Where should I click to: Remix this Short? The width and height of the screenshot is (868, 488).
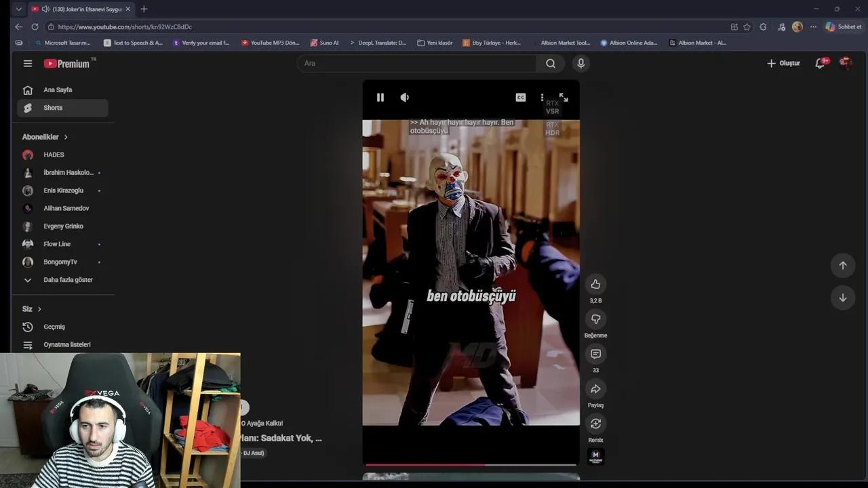595,424
